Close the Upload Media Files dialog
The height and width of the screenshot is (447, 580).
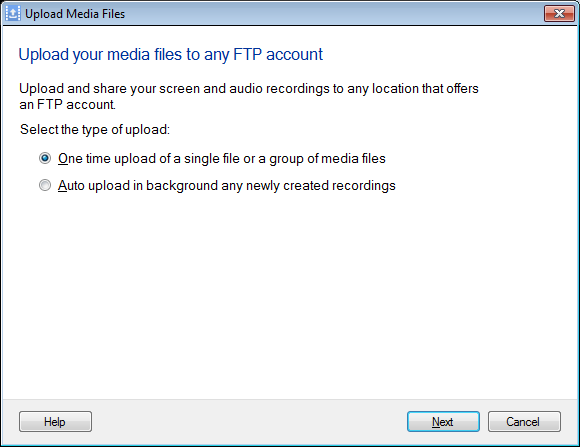[559, 14]
